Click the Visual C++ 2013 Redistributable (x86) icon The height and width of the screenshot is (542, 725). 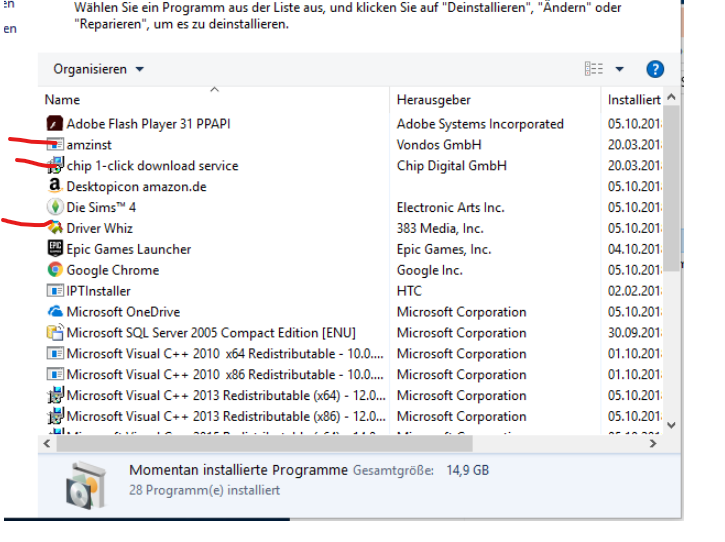click(x=55, y=416)
